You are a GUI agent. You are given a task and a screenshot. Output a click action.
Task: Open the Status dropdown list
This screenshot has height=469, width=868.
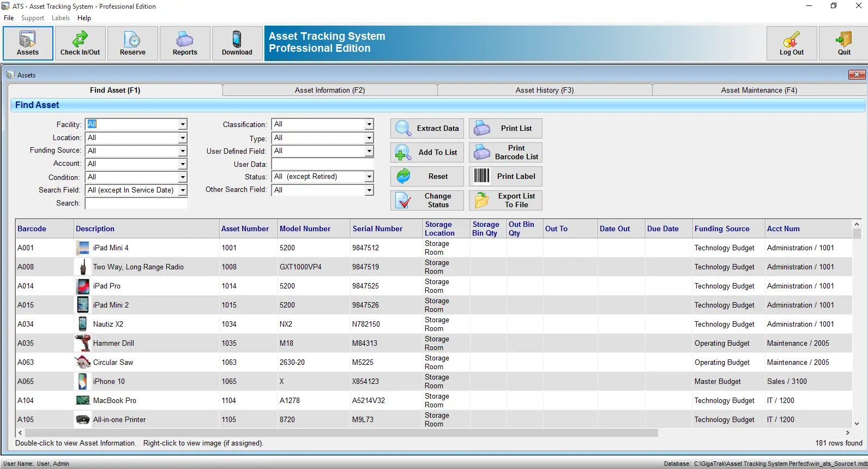pos(369,177)
